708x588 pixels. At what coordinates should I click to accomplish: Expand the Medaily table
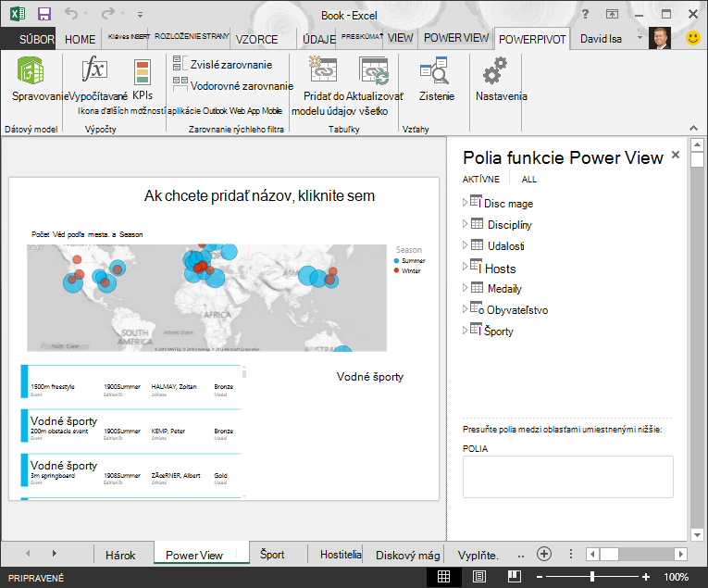466,287
